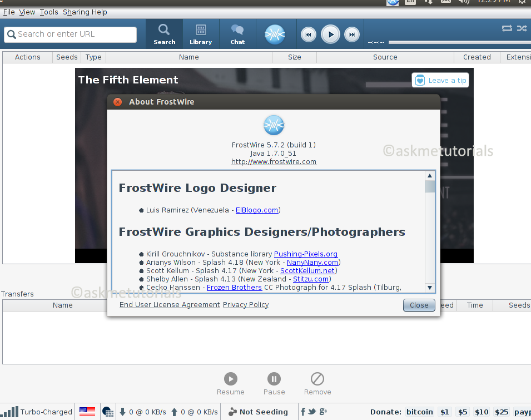Open the NanyNany.com link
This screenshot has height=420, width=531.
click(x=312, y=263)
